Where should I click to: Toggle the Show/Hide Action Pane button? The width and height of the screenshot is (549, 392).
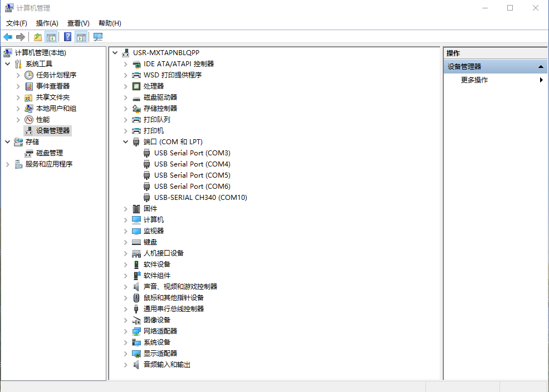tap(81, 37)
